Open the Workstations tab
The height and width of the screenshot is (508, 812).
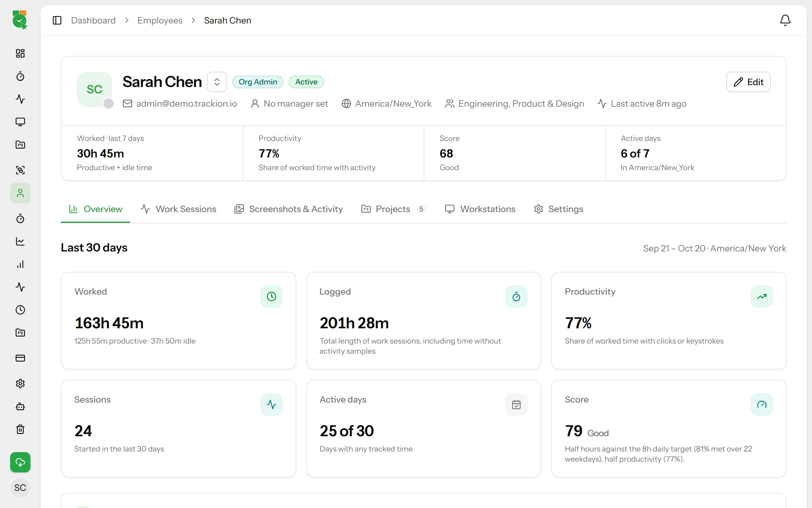(x=480, y=209)
